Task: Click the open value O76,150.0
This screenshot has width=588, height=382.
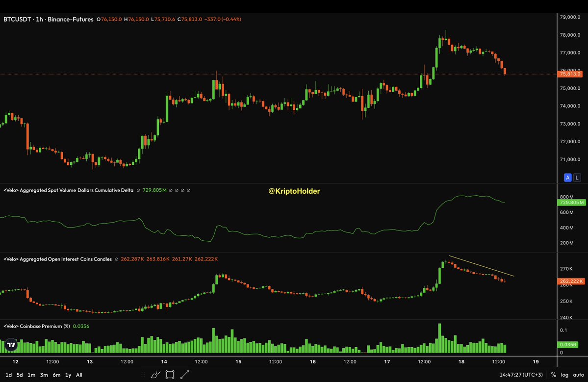Action: coord(109,19)
